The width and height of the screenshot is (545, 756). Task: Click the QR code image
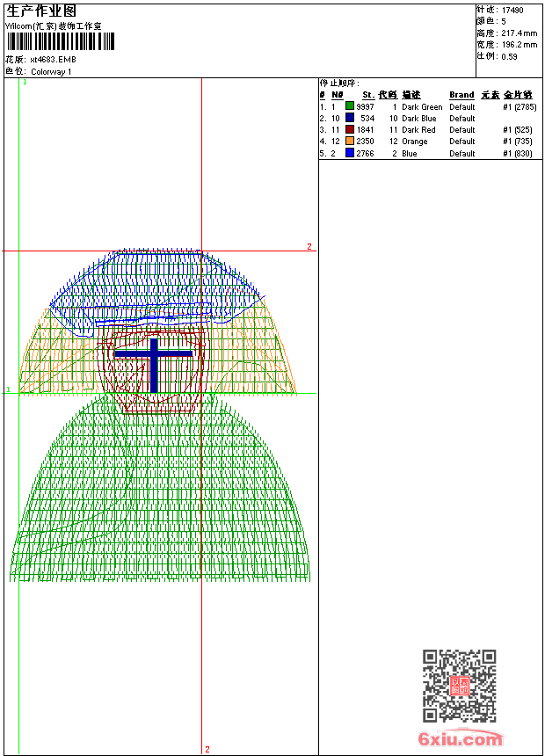coord(459,686)
